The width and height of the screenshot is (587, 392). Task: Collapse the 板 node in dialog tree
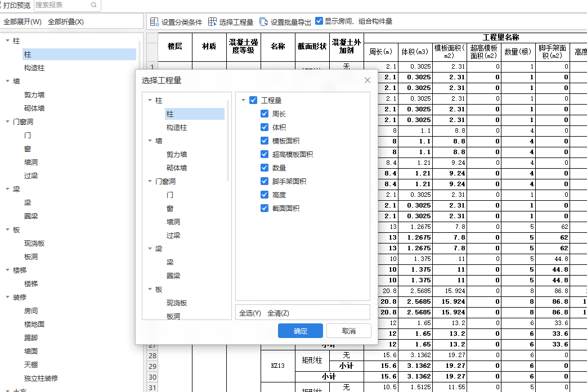(150, 289)
